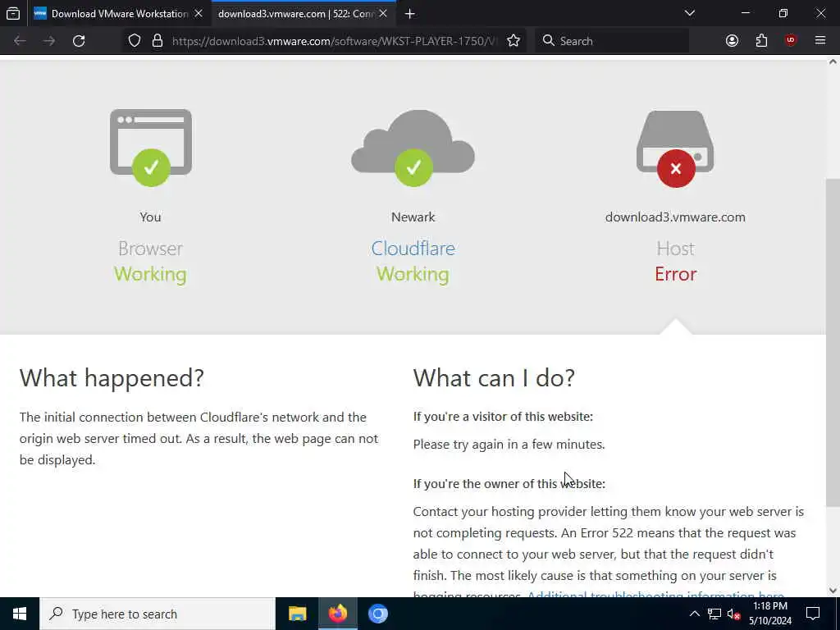Open the Cloudflare link

click(413, 249)
